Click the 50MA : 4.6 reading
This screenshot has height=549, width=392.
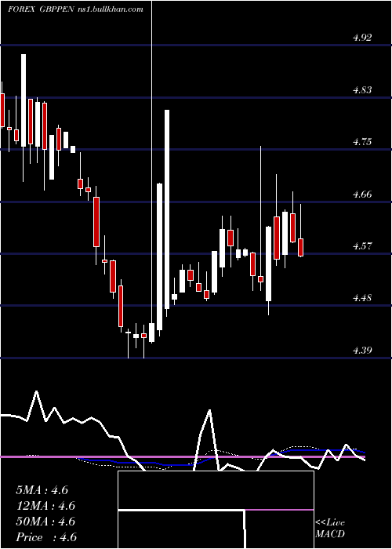coord(45,522)
